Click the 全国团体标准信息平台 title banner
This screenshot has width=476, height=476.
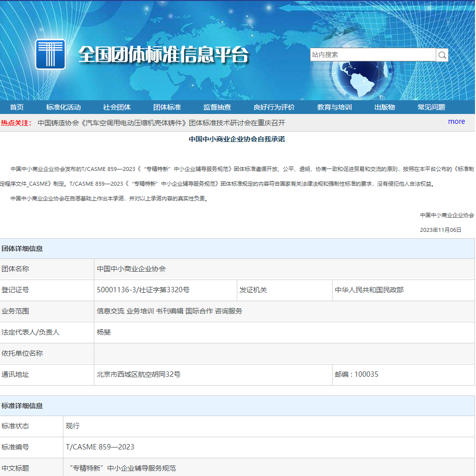(x=163, y=55)
